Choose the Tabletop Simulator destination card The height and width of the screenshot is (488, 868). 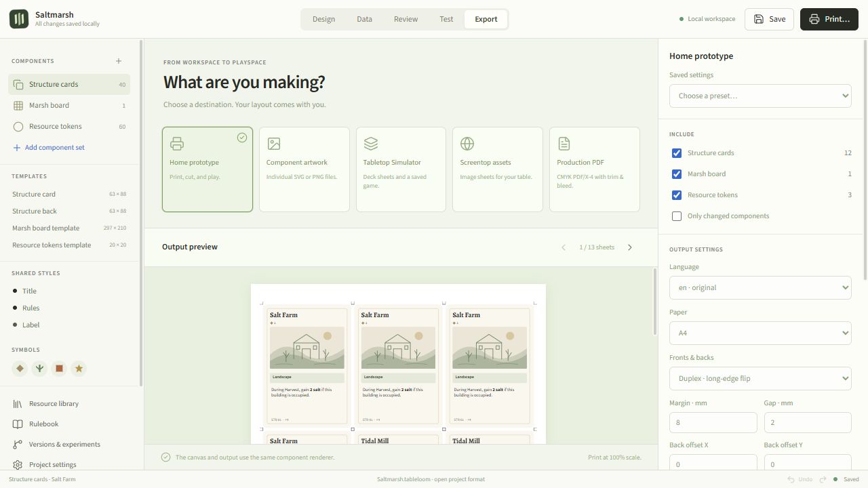tap(401, 169)
